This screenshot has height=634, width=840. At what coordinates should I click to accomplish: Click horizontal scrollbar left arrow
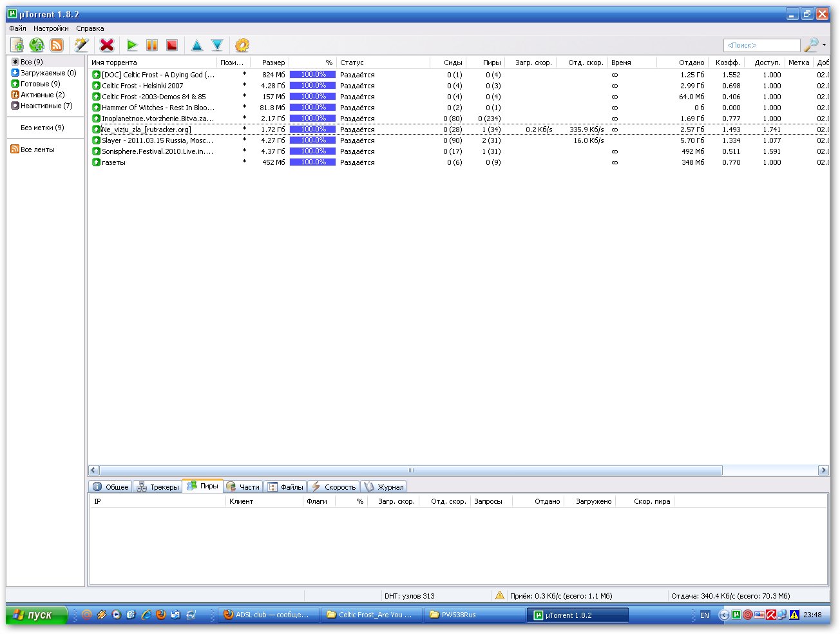click(x=93, y=470)
